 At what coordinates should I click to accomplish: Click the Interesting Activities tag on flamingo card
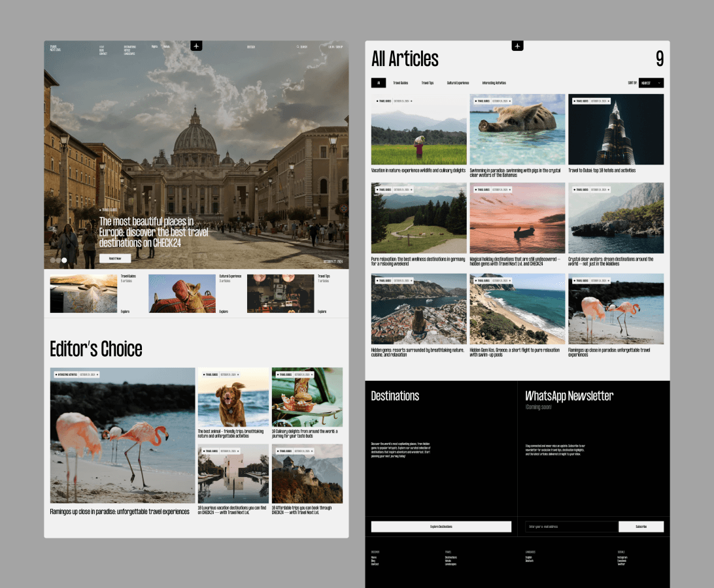[67, 374]
